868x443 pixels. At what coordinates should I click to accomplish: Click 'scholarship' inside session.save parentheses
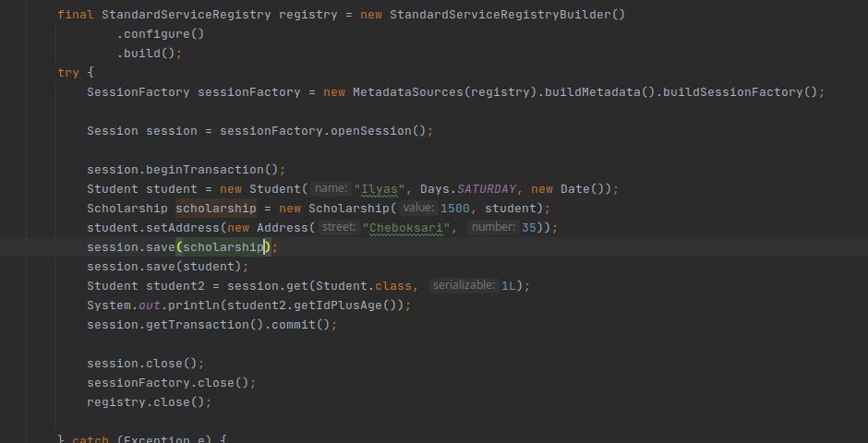tap(223, 246)
